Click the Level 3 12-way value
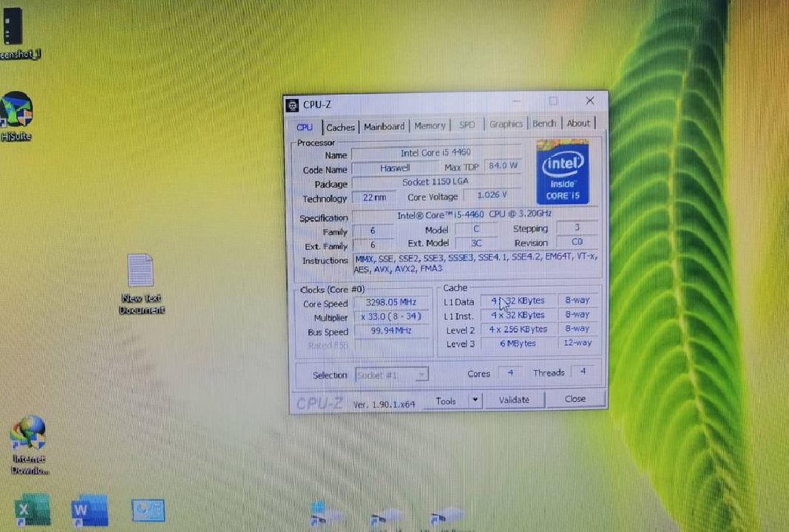The height and width of the screenshot is (532, 789). click(x=578, y=342)
